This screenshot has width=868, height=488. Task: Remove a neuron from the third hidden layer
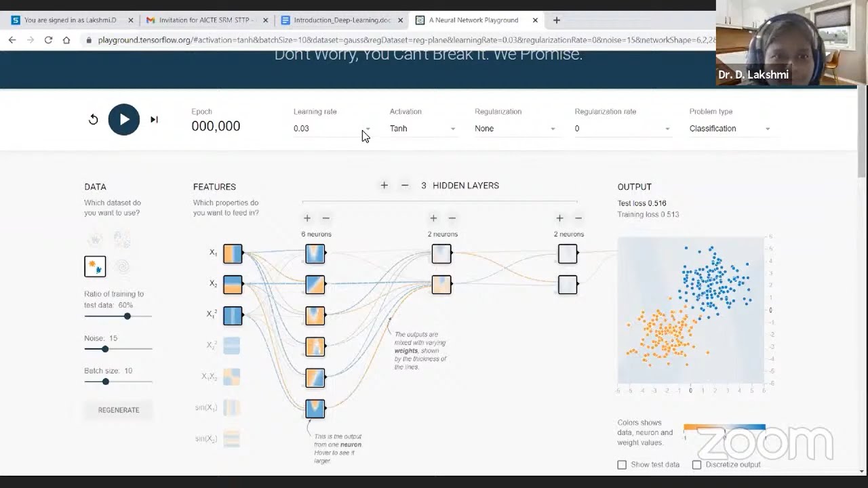[x=578, y=218]
